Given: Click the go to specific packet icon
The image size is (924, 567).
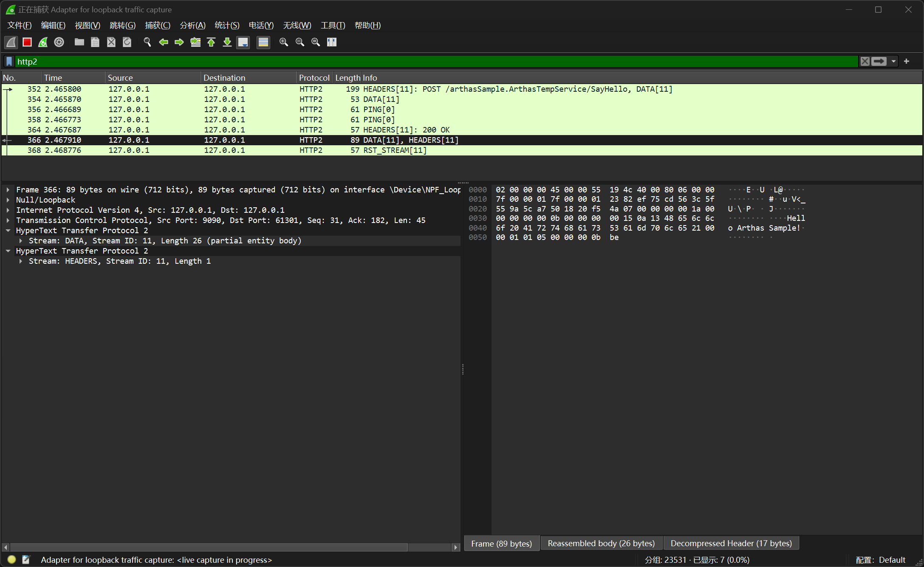Looking at the screenshot, I should 195,42.
